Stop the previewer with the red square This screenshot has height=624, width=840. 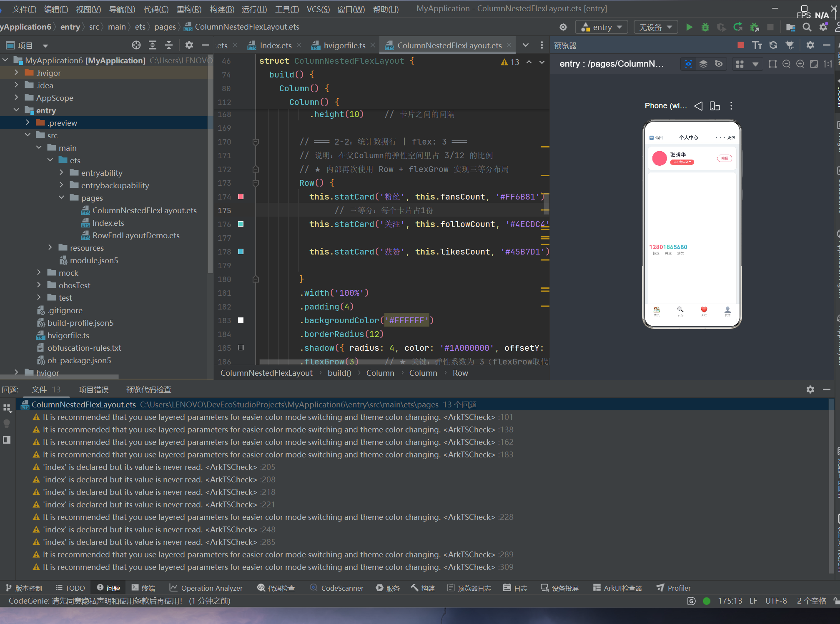(740, 45)
